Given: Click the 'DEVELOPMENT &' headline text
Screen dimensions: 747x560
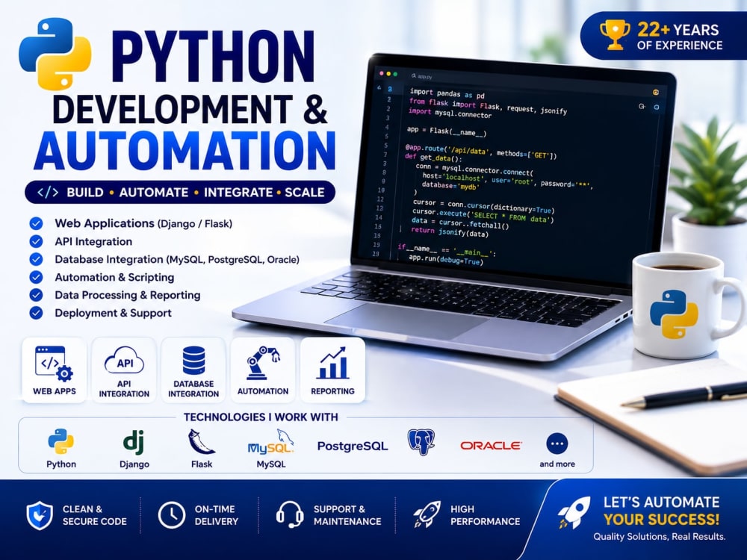Looking at the screenshot, I should click(190, 109).
